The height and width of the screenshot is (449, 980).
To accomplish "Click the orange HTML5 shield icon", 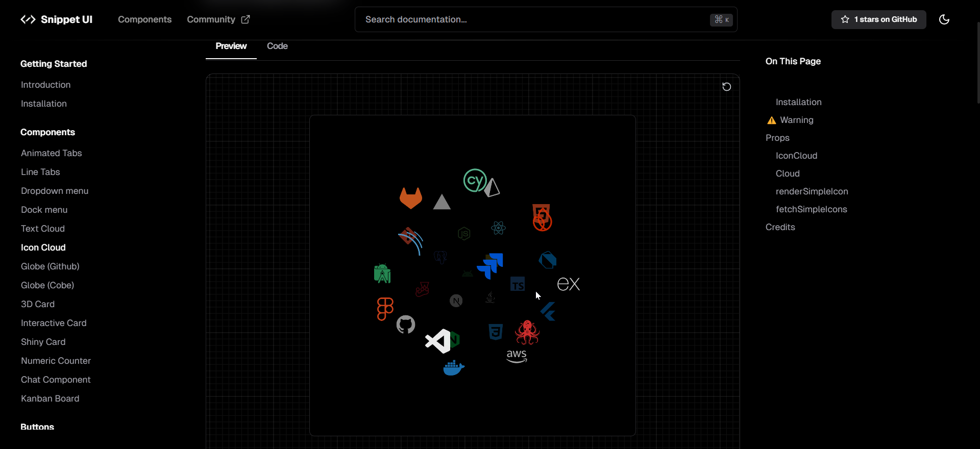I will [542, 215].
